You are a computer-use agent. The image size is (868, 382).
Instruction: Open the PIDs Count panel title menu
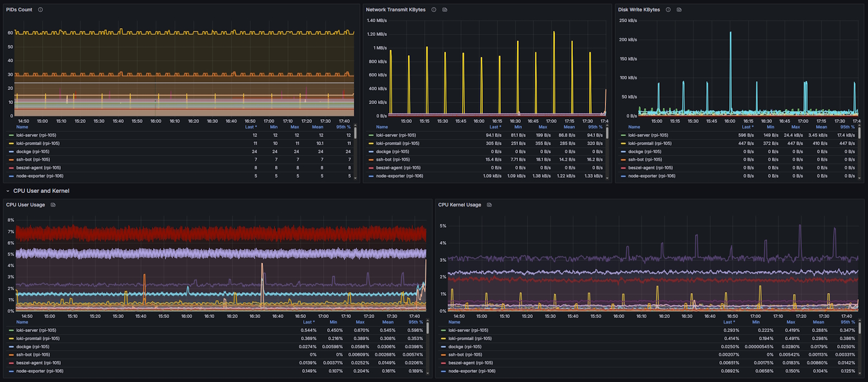tap(19, 10)
